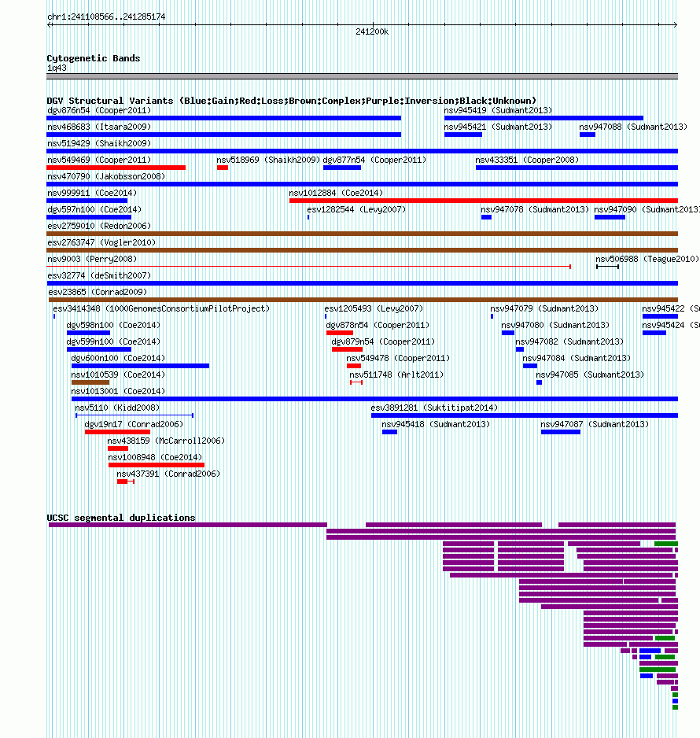Image resolution: width=700 pixels, height=738 pixels.
Task: Select nsv947087 (Sudmant2013) label
Action: coord(595,423)
